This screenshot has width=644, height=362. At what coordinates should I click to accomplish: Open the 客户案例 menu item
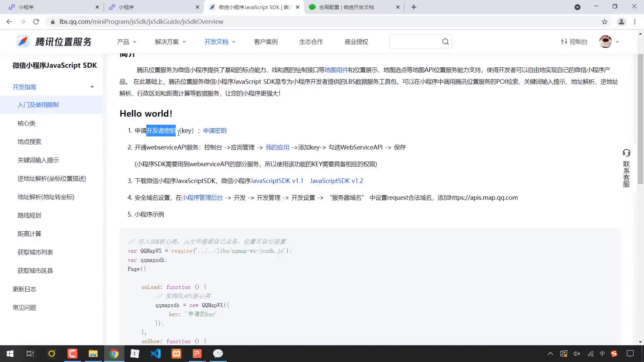(x=266, y=42)
